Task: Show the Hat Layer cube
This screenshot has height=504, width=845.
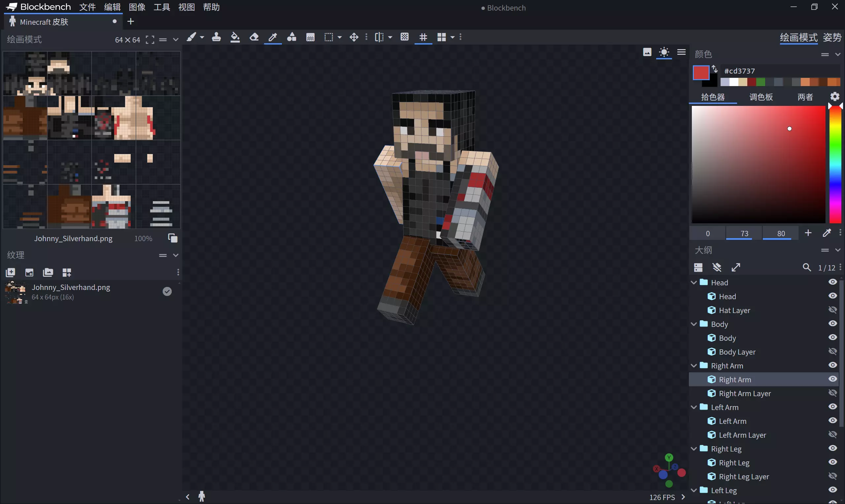Action: tap(832, 310)
